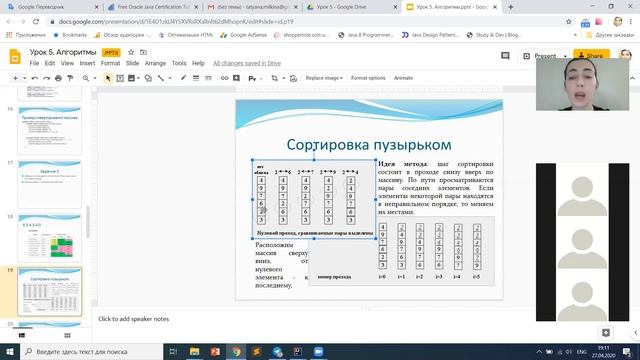This screenshot has width=640, height=360.
Task: Click the Windows taskbar search box
Action: 91,351
